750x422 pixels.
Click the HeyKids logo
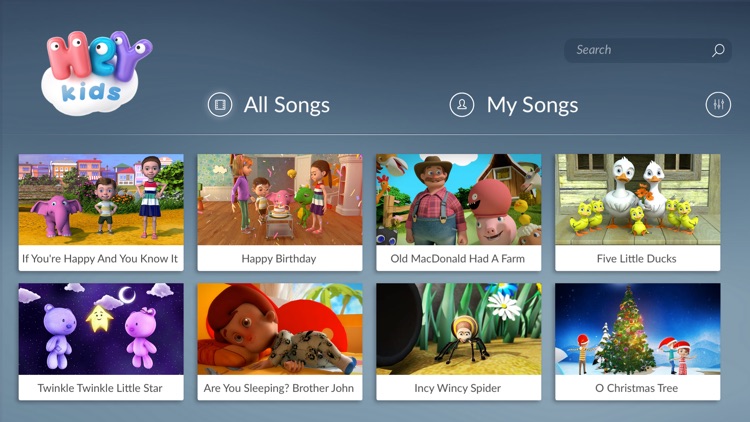(97, 73)
